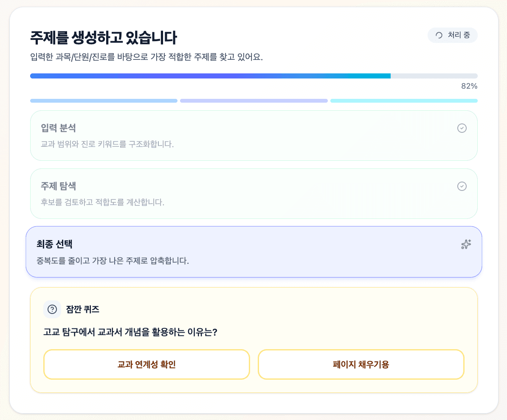Click the 잠깐 퀴즈 label

coord(83,309)
